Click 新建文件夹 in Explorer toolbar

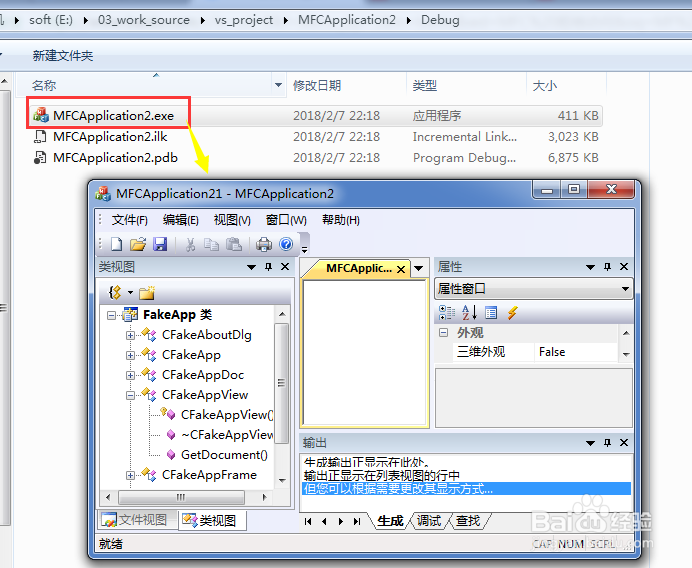point(63,56)
